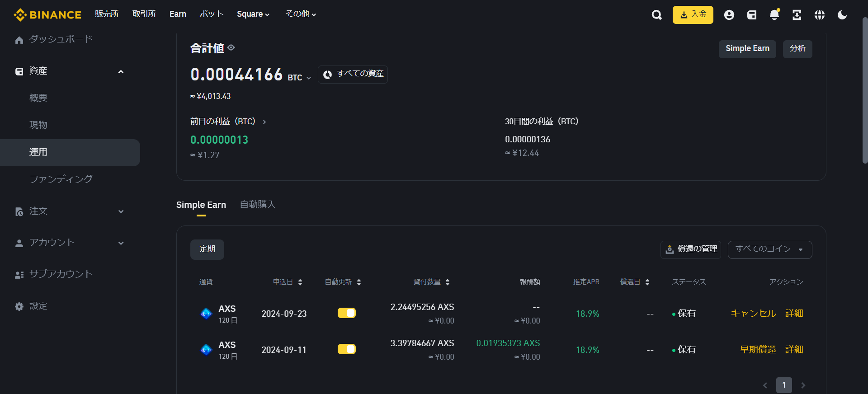Click the pie chart icon in すべての資産
The height and width of the screenshot is (394, 868).
[x=328, y=75]
